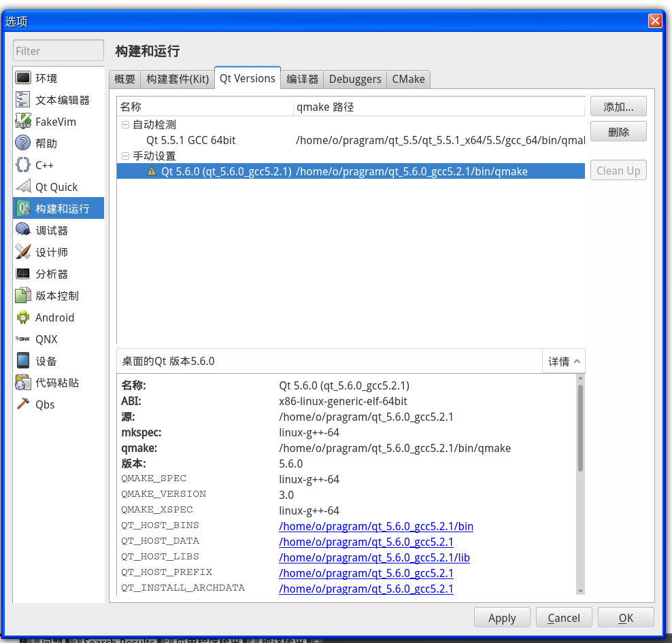Select the C++ braces icon
The width and height of the screenshot is (672, 643).
23,165
